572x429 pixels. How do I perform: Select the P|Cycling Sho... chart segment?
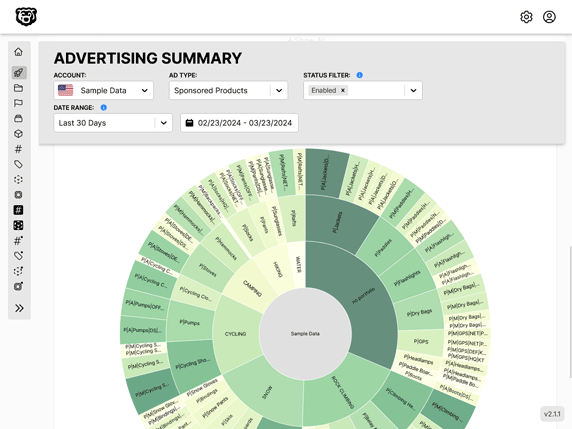click(192, 363)
